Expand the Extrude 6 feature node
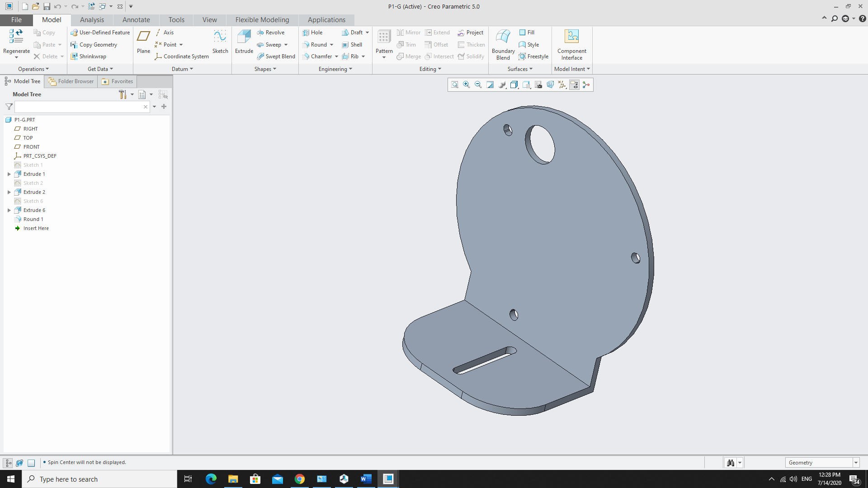The image size is (868, 488). 9,210
